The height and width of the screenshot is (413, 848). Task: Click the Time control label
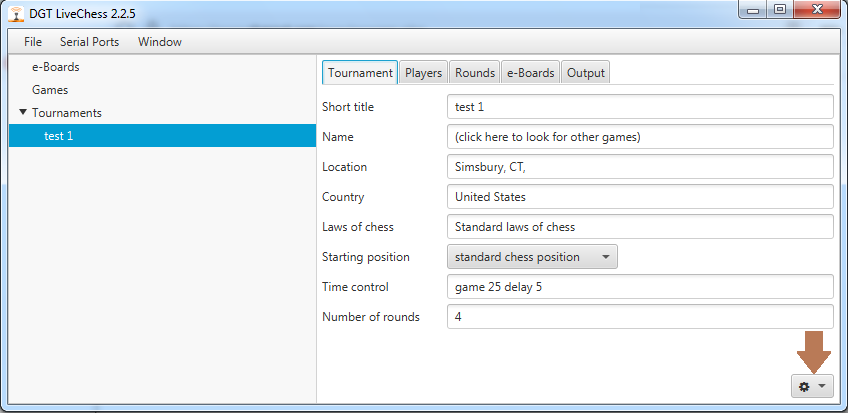[355, 287]
